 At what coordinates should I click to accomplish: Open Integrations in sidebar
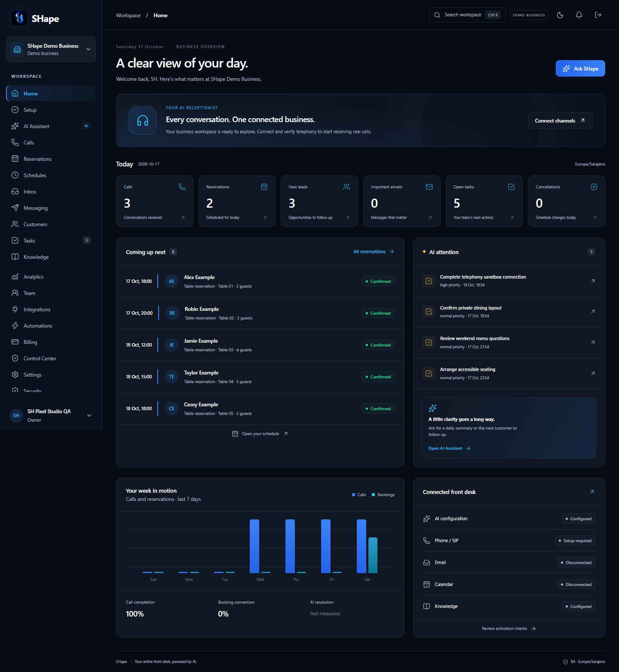coord(51,309)
